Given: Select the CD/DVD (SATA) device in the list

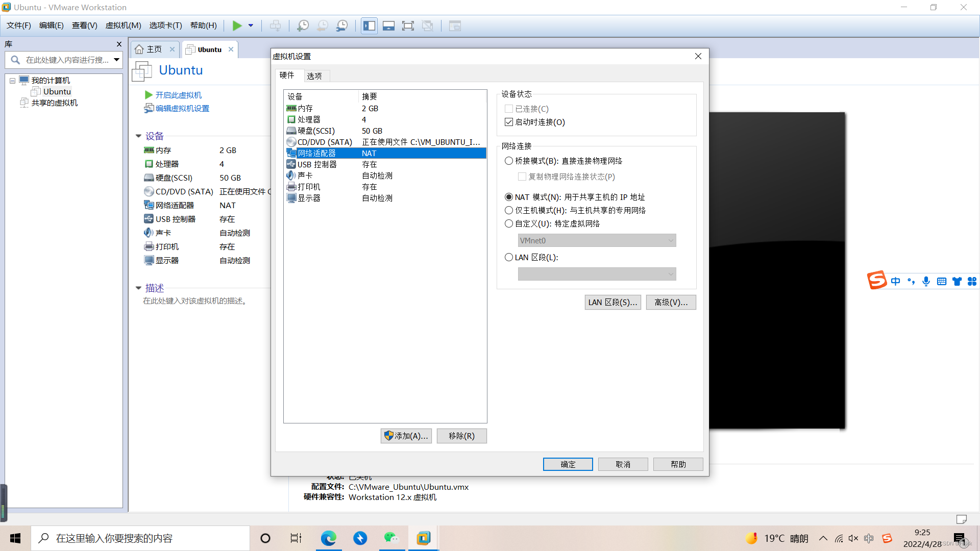Looking at the screenshot, I should tap(325, 142).
